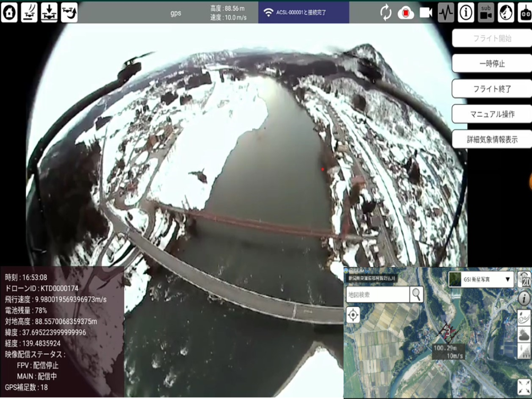The width and height of the screenshot is (532, 399).
Task: Click the home icon in top toolbar
Action: (9, 12)
